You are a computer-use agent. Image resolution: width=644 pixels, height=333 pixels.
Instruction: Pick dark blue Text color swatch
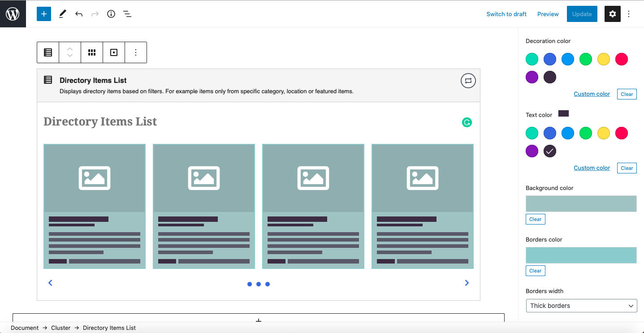point(550,133)
